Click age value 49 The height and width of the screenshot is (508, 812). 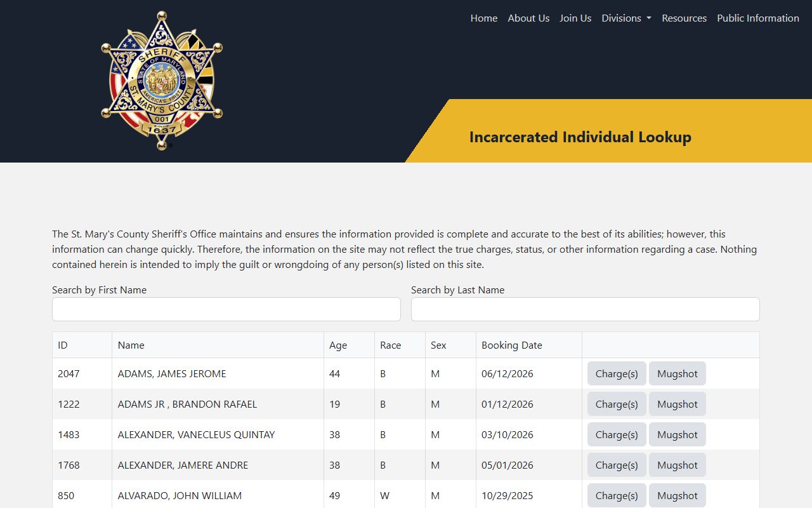(335, 495)
